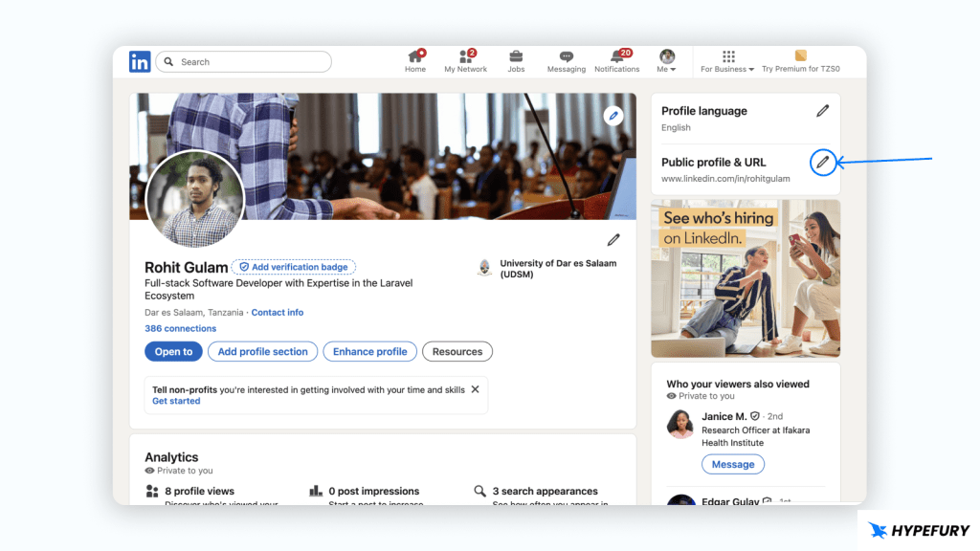This screenshot has height=551, width=980.
Task: Message Janice M.
Action: tap(733, 464)
